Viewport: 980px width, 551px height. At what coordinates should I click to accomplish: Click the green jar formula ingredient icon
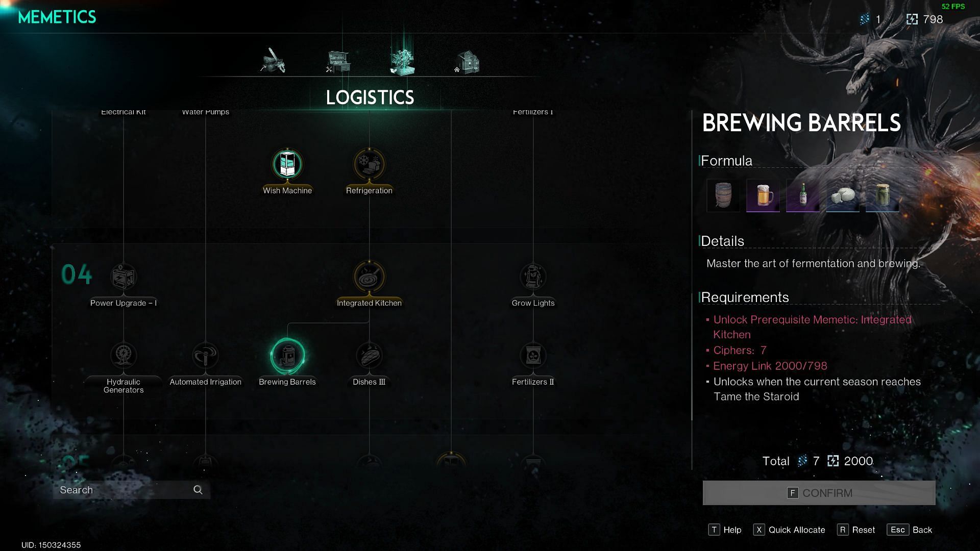coord(883,195)
